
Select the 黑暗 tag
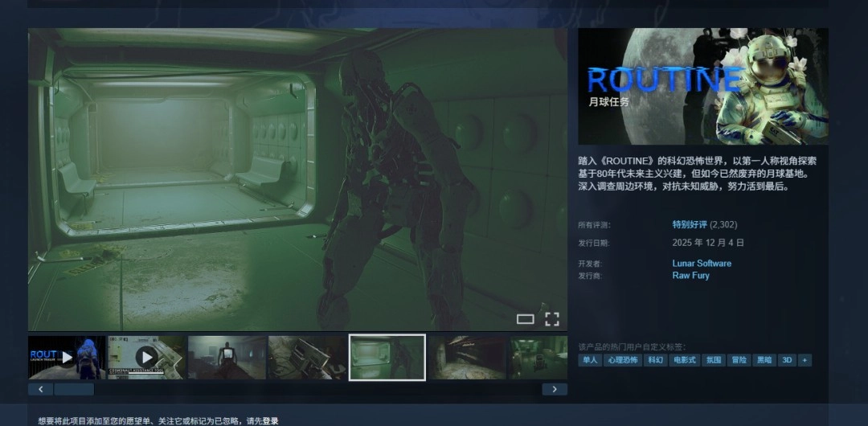point(764,360)
